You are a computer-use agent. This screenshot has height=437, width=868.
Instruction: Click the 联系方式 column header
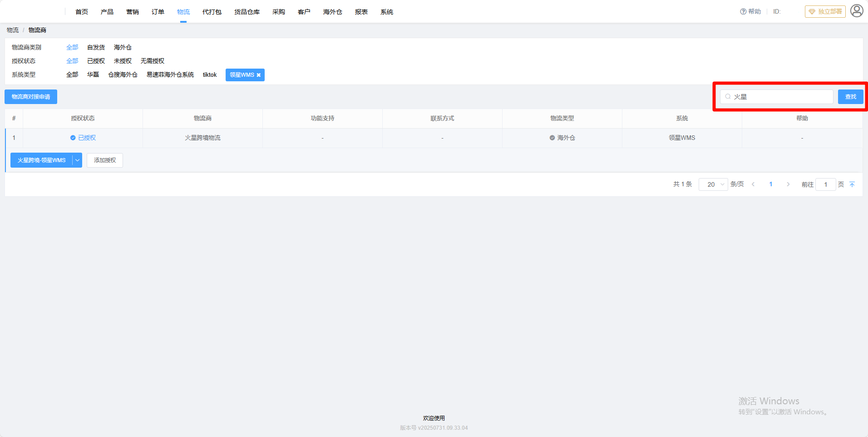pyautogui.click(x=442, y=118)
